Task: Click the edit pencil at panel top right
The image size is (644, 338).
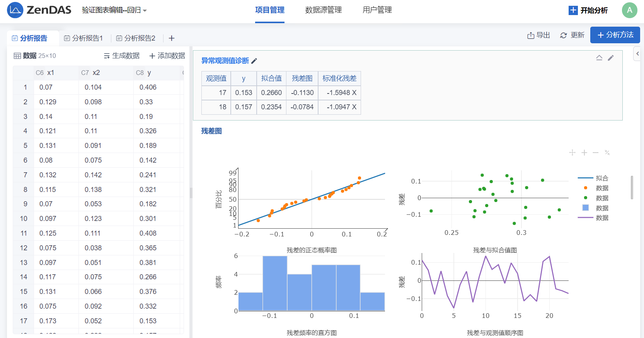Action: [611, 58]
